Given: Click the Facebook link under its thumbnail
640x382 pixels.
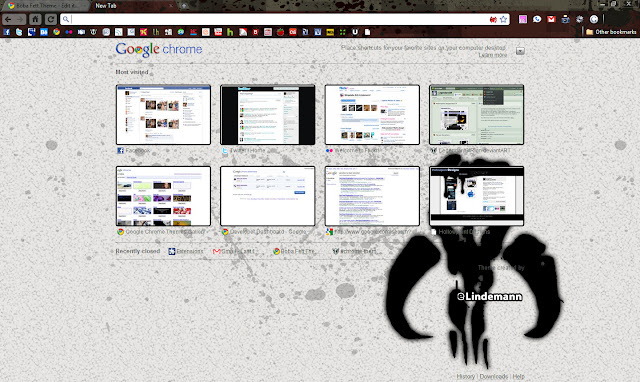Looking at the screenshot, I should tap(138, 151).
